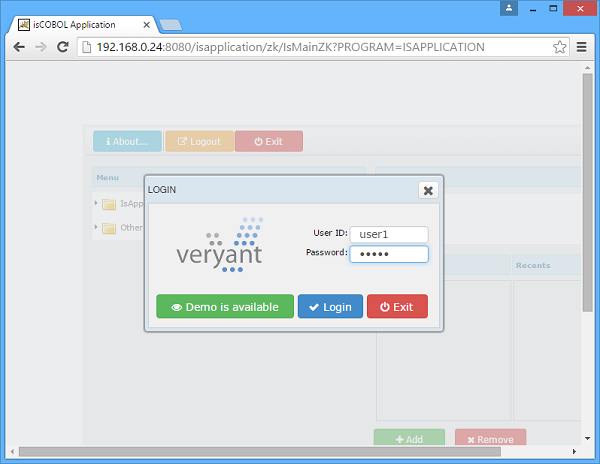Expand the IsApp folder tree node
This screenshot has width=600, height=464.
(x=97, y=203)
